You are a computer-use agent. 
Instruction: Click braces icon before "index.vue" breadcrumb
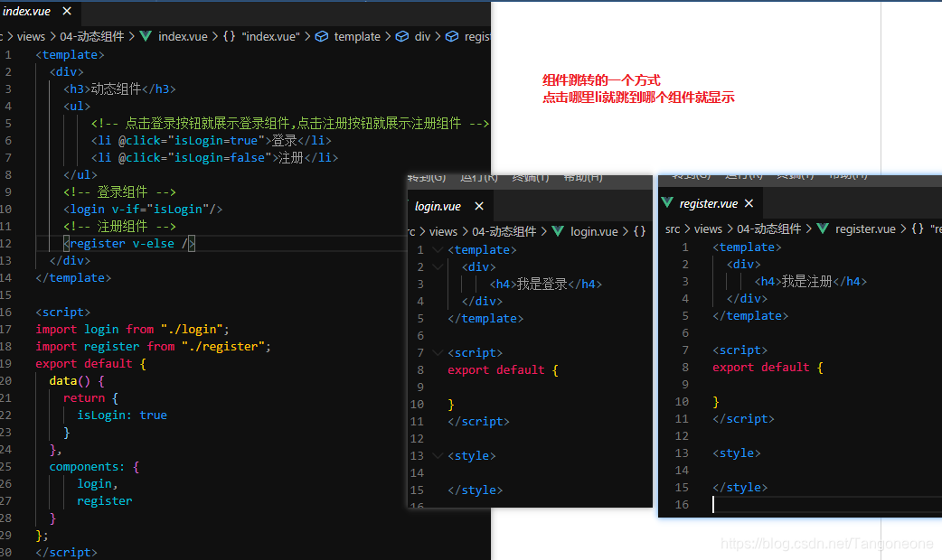pyautogui.click(x=229, y=36)
